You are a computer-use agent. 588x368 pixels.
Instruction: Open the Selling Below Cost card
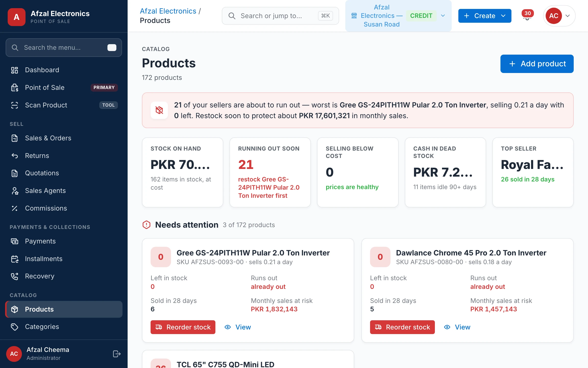(x=358, y=173)
